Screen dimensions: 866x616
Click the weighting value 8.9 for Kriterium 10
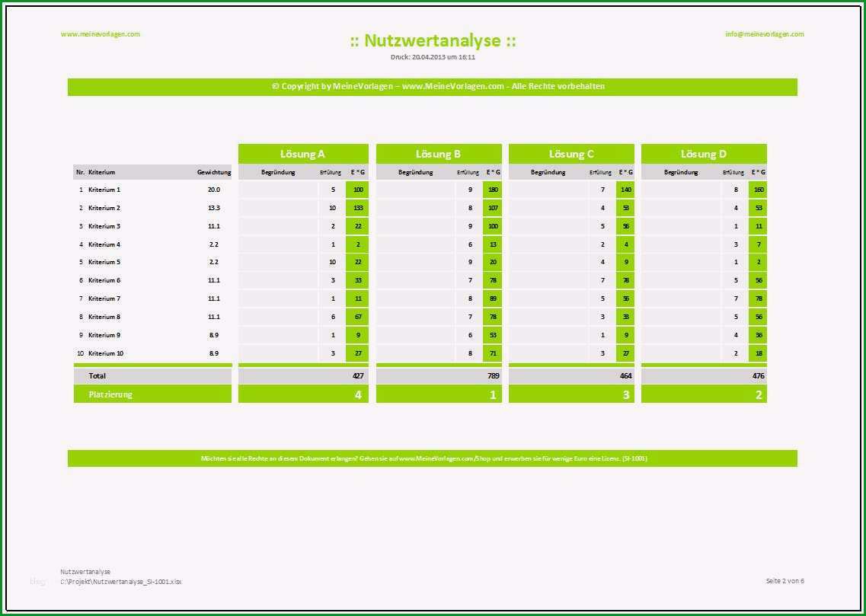point(214,353)
